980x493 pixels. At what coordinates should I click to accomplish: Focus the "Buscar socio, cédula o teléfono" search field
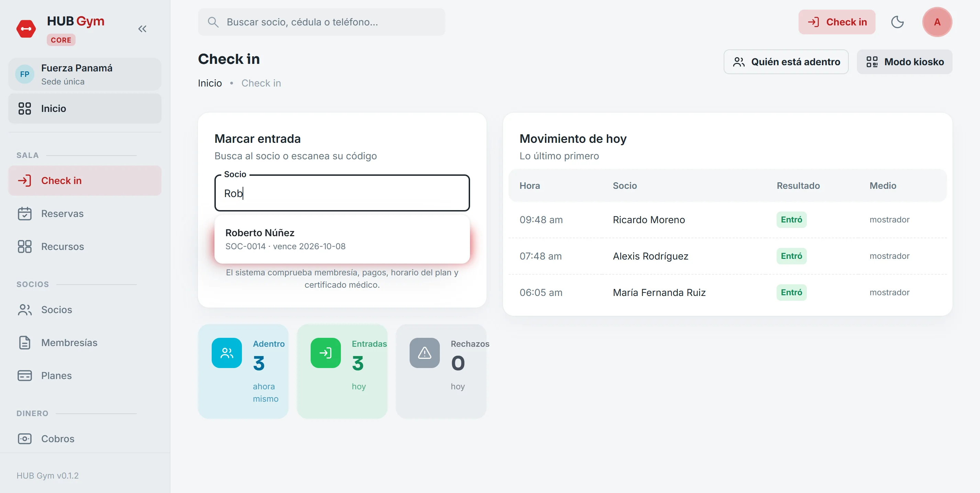(322, 22)
